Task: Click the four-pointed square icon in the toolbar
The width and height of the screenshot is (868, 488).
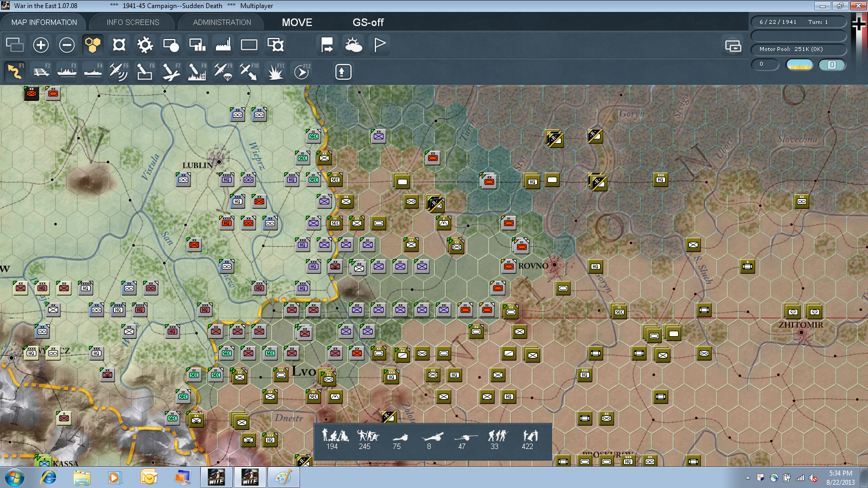Action: click(x=119, y=44)
